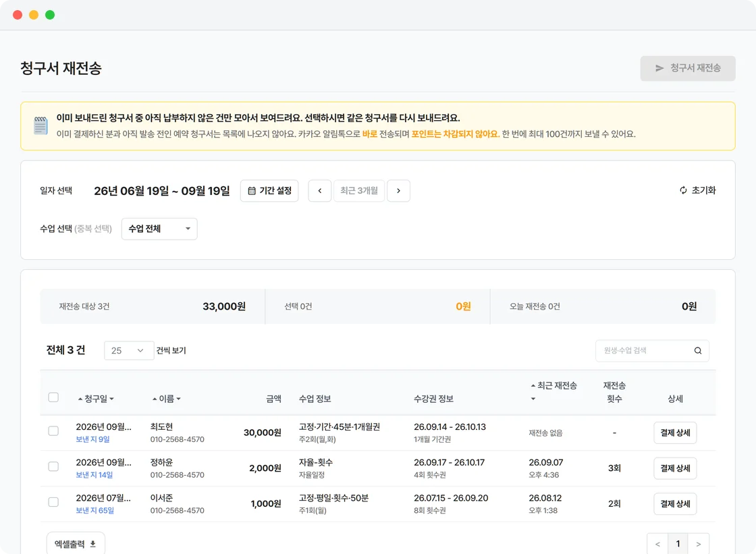
Task: Click the calendar icon in 기간 설정
Action: coord(252,191)
